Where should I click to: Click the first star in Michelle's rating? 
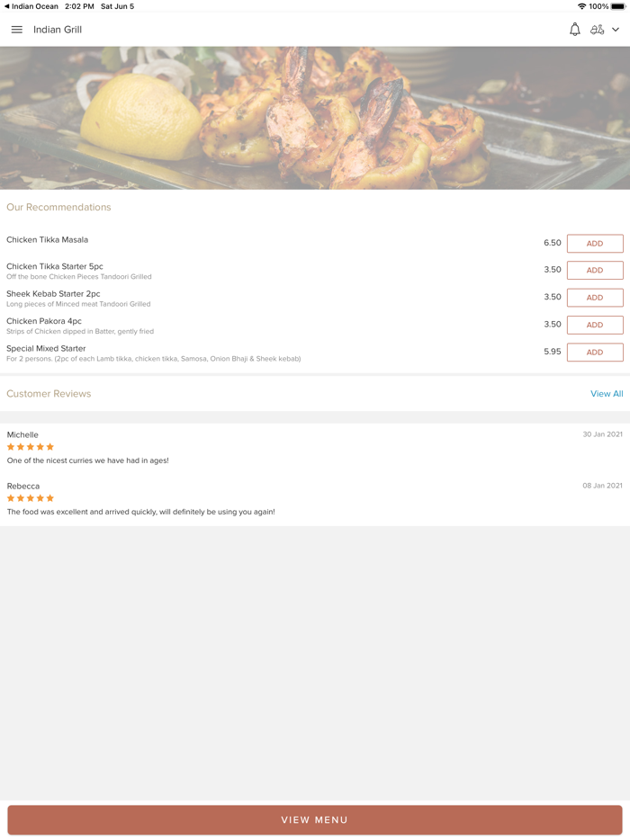[x=9, y=447]
